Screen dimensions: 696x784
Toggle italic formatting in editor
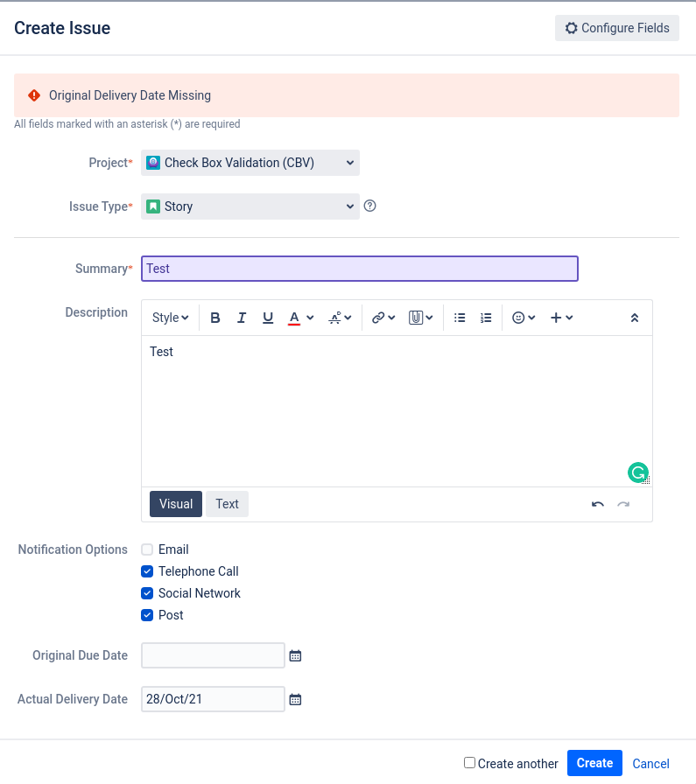tap(242, 318)
